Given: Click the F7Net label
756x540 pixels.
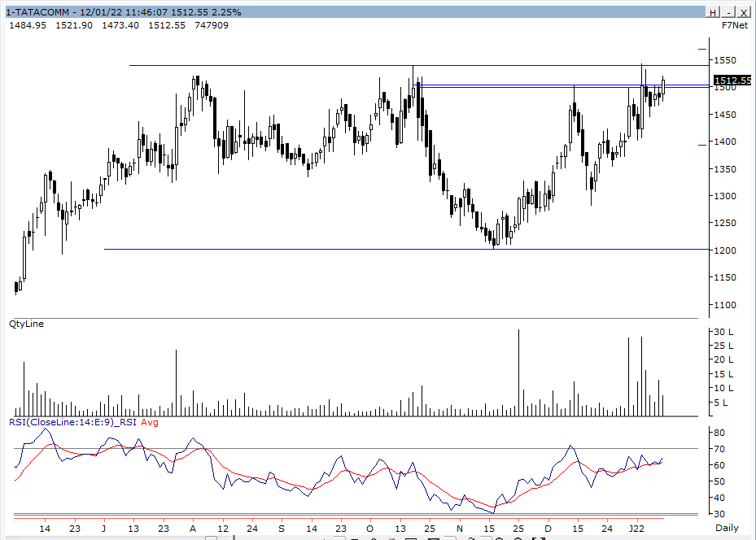Looking at the screenshot, I should 735,25.
